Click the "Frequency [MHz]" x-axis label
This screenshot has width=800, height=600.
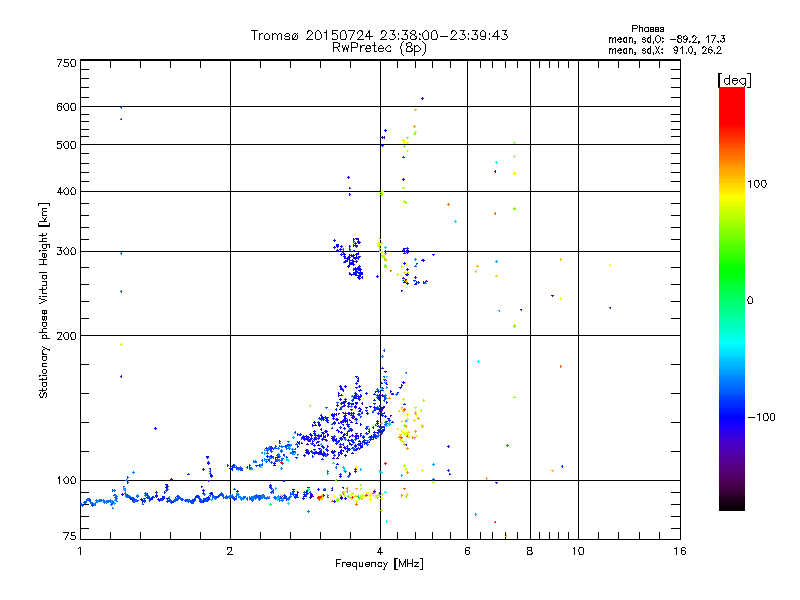[379, 563]
